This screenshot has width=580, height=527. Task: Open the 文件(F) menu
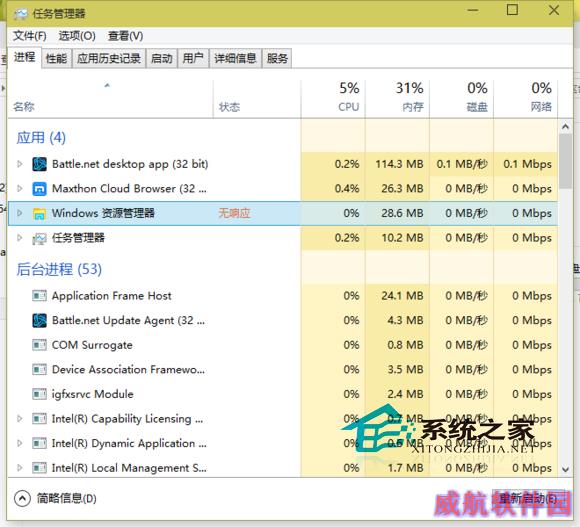pos(30,36)
